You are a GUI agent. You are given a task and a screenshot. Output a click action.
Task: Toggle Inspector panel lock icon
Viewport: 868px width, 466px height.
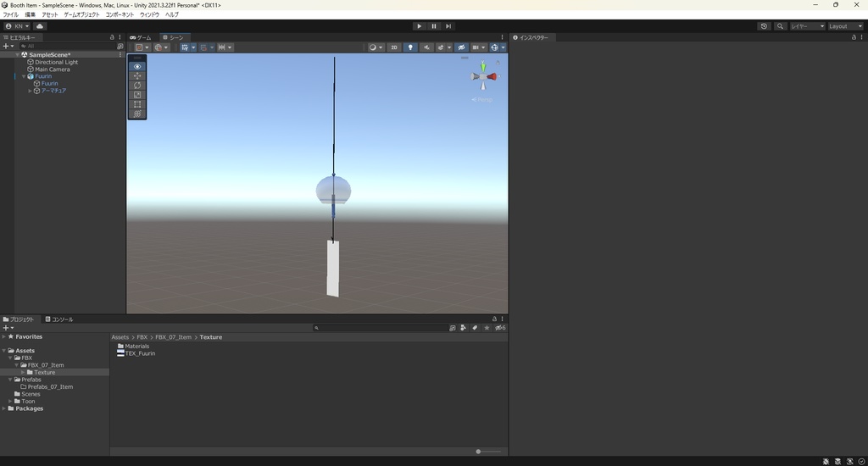(854, 37)
